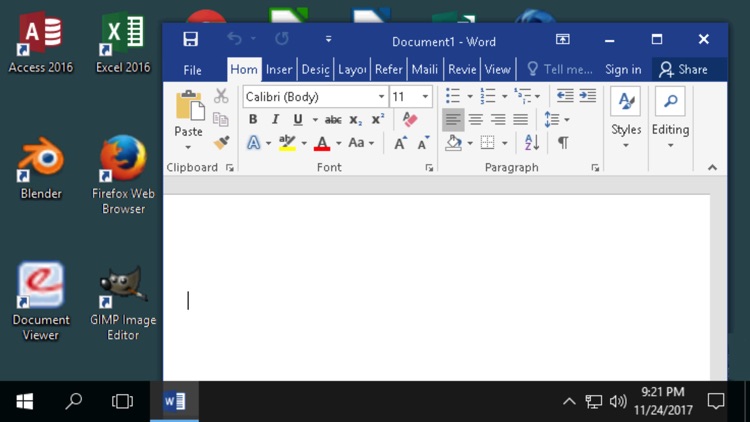This screenshot has width=750, height=422.
Task: Toggle Underline formatting
Action: pos(298,119)
